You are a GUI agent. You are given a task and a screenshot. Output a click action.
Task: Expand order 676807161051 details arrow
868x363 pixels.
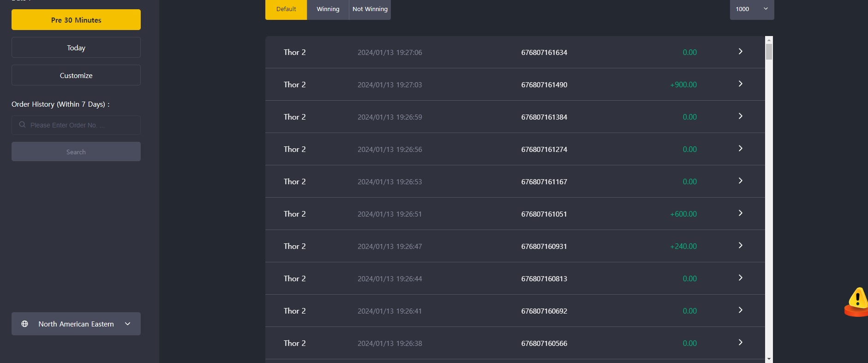(x=740, y=213)
